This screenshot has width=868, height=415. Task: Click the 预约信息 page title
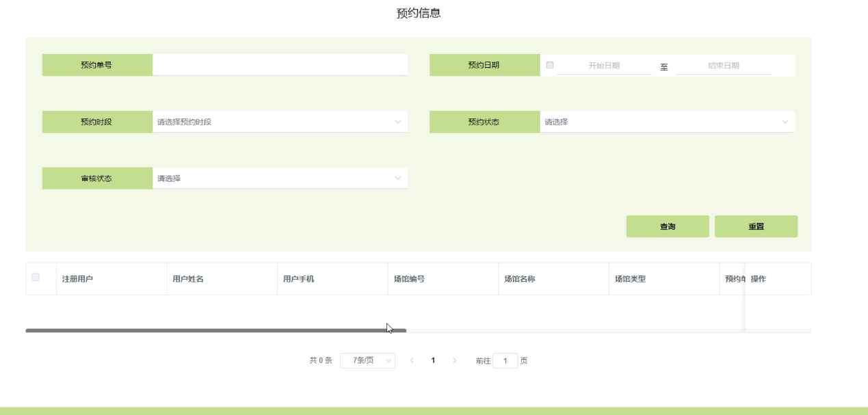(419, 13)
